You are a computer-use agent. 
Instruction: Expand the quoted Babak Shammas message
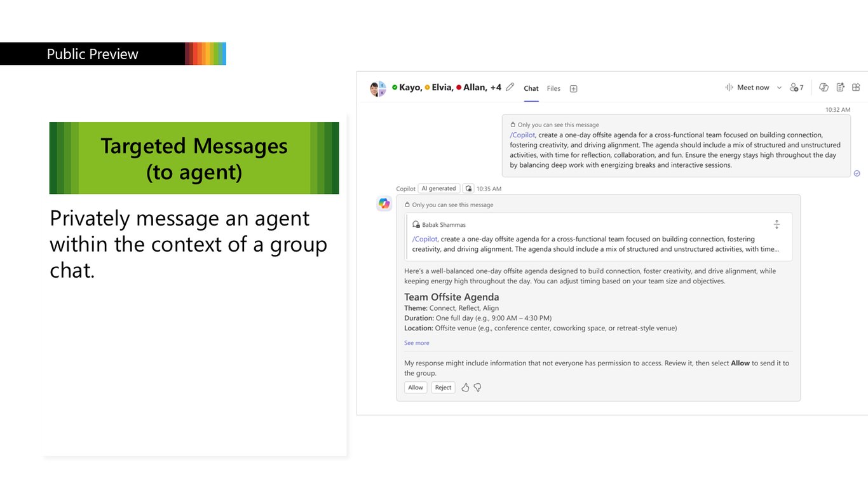point(776,224)
